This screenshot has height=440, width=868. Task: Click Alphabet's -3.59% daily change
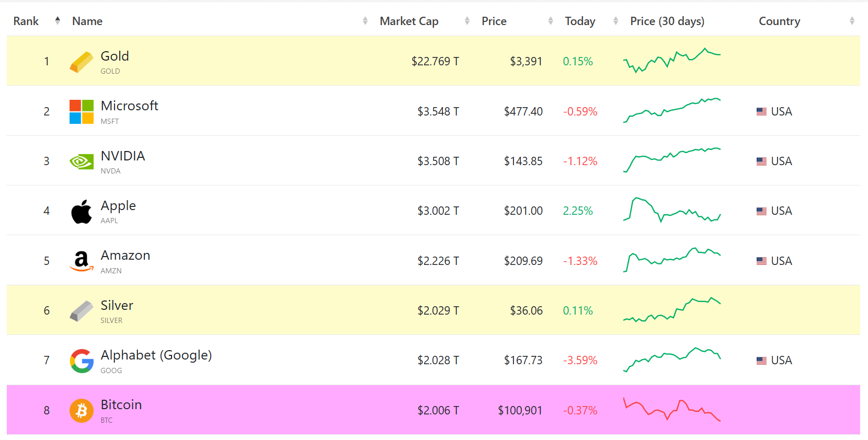tap(580, 361)
